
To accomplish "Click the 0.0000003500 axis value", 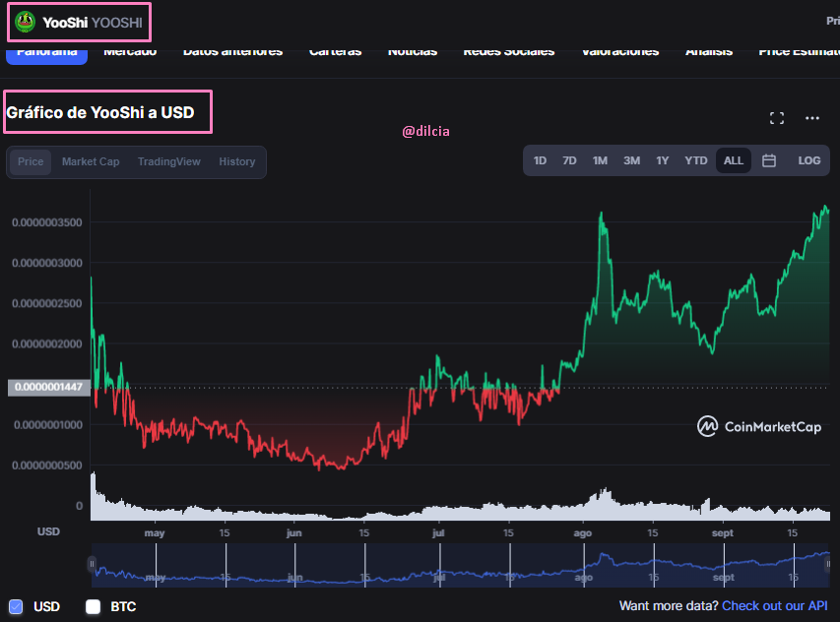I will 47,222.
